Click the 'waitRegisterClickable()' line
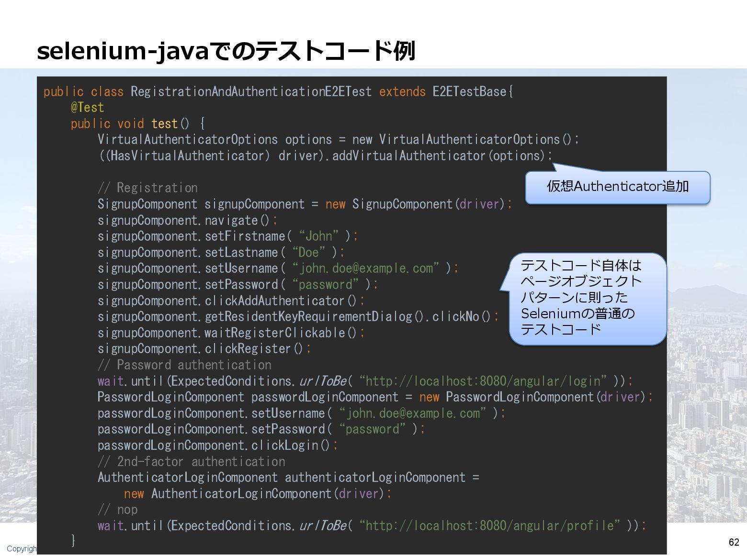Screen dimensions: 747x560 [231, 333]
